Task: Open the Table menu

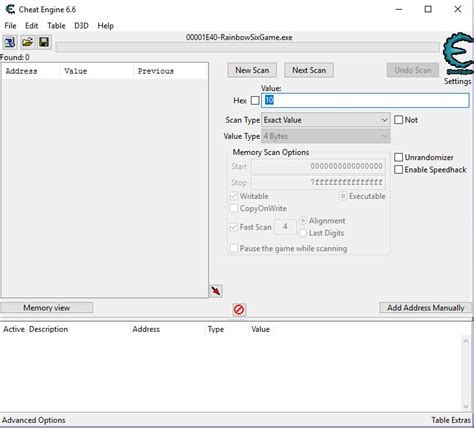Action: 56,26
